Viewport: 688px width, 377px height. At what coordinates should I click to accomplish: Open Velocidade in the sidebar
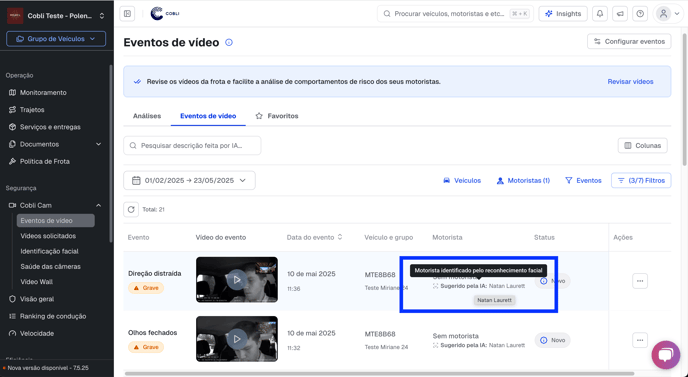pyautogui.click(x=37, y=334)
